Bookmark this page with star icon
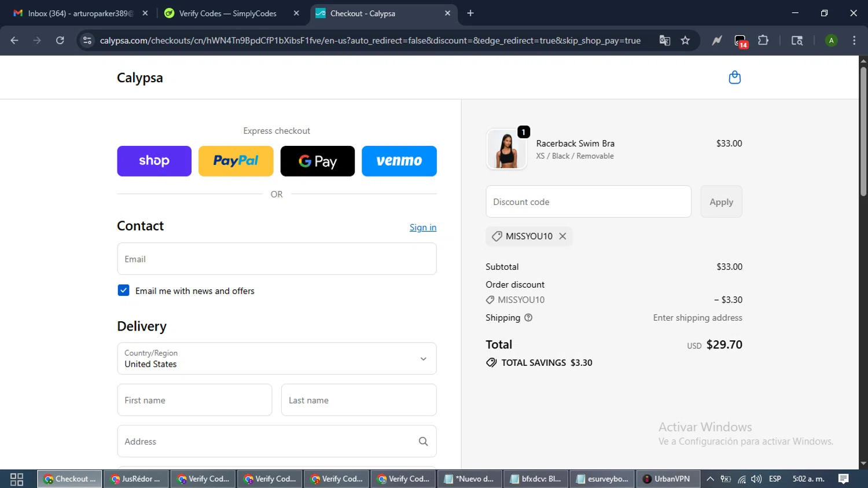Image resolution: width=868 pixels, height=488 pixels. (685, 41)
